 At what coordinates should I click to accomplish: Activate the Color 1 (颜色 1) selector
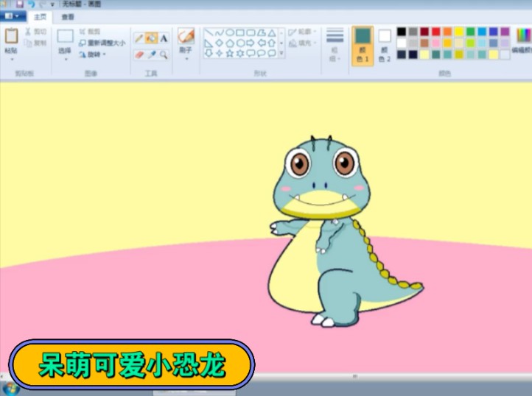click(363, 46)
